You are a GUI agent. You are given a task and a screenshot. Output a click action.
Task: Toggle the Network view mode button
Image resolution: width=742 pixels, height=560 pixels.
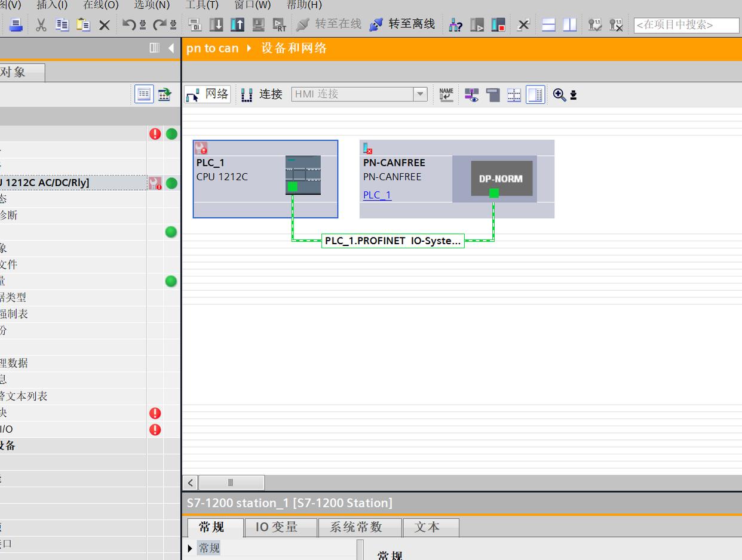207,94
